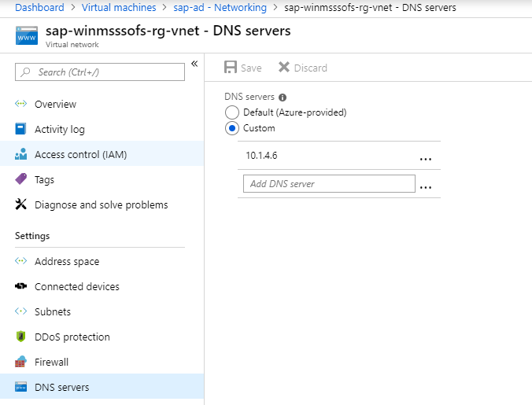
Task: Click the Activity log icon
Action: click(x=21, y=130)
